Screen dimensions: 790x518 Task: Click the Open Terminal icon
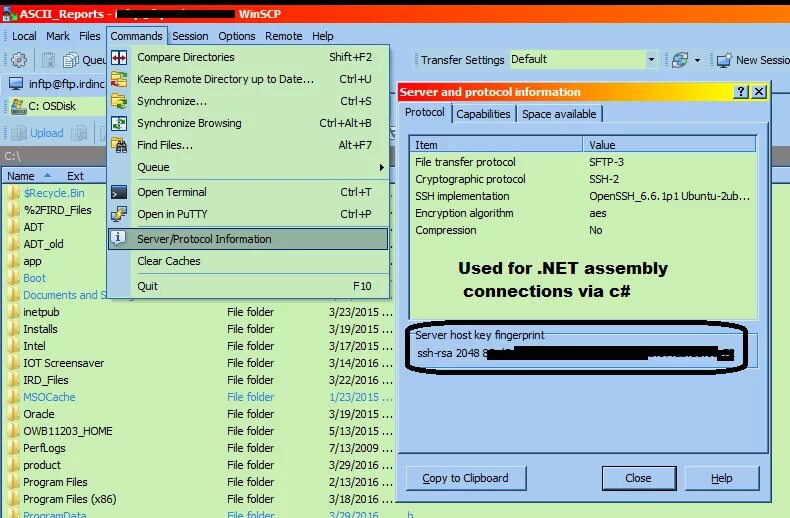tap(119, 192)
